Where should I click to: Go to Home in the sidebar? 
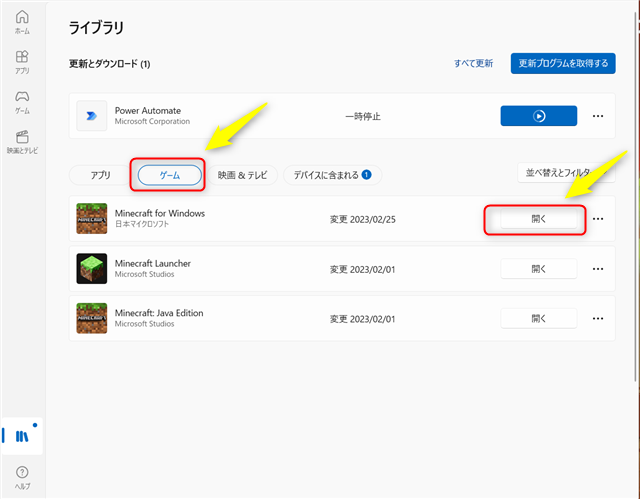22,22
